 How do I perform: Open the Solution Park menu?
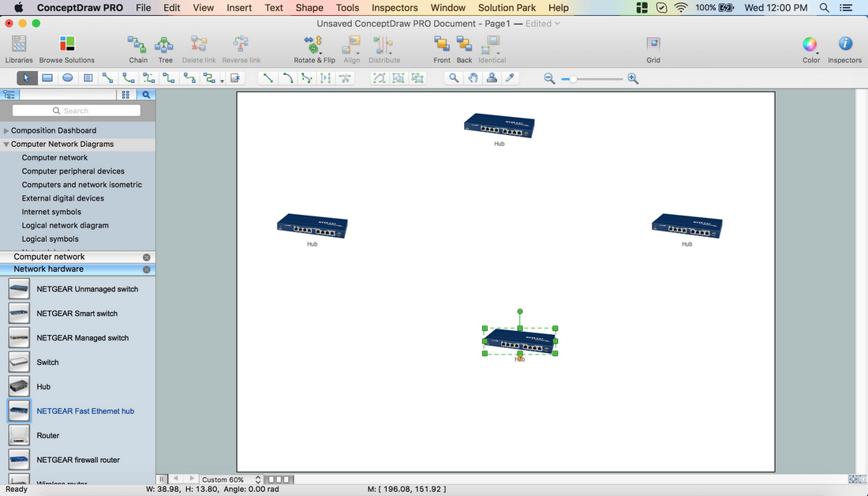pyautogui.click(x=507, y=8)
